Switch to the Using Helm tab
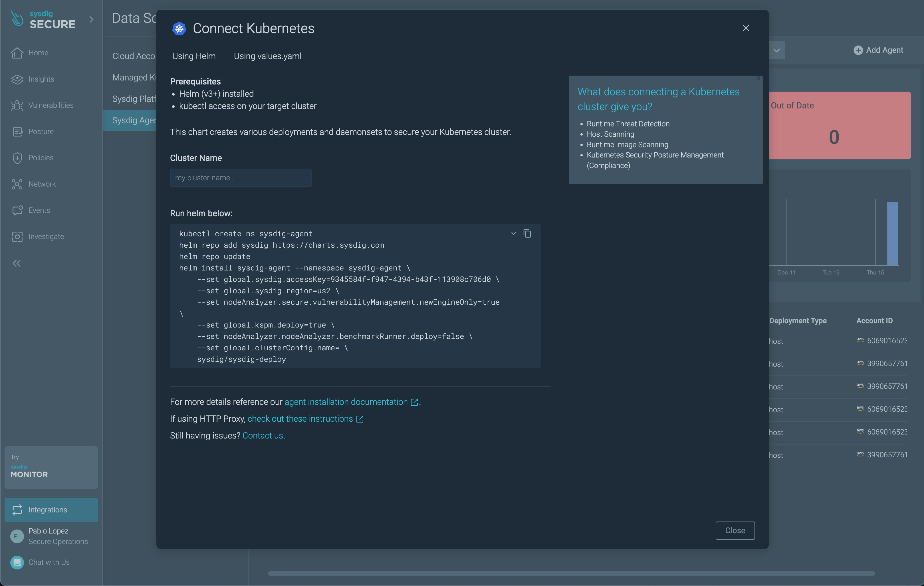The height and width of the screenshot is (586, 924). [194, 56]
